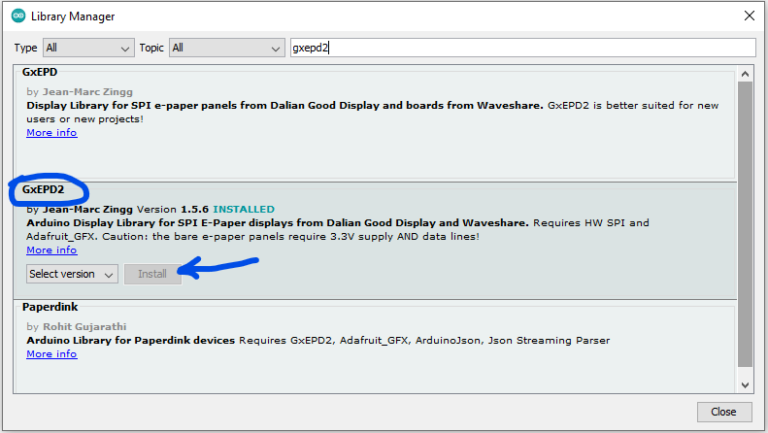Close the Library Manager window with X
This screenshot has width=768, height=433.
pos(748,16)
